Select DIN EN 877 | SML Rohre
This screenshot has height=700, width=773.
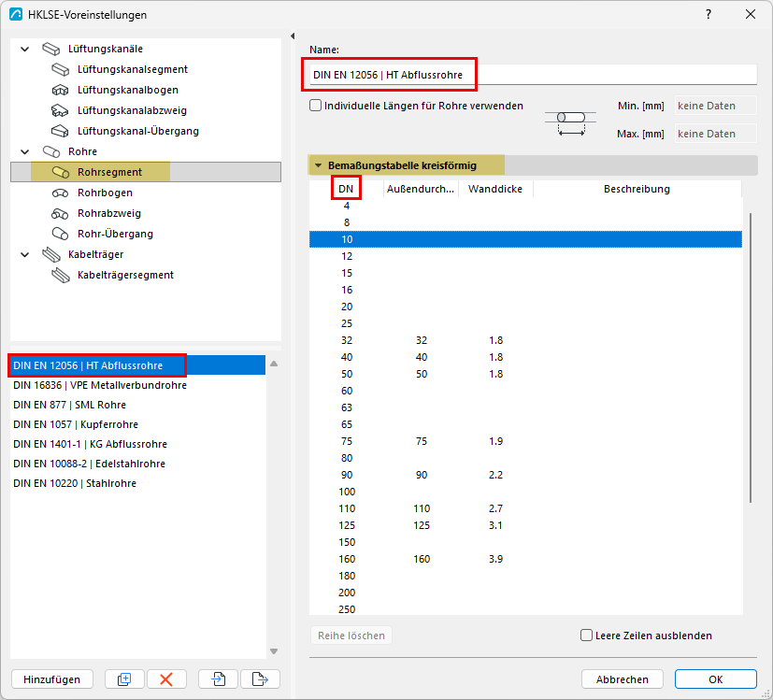(x=137, y=405)
